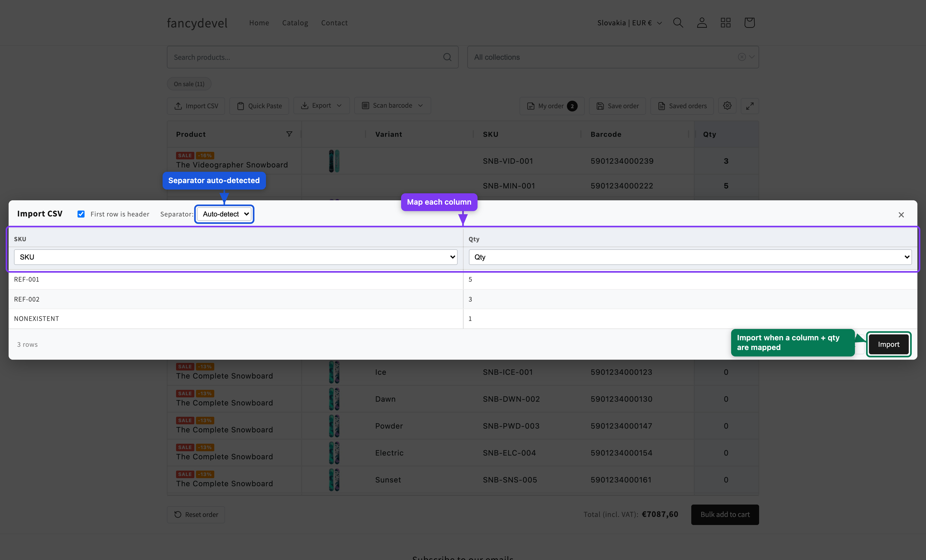Click the fullscreen expand arrows icon
Screen dimensions: 926x560
[x=750, y=106]
